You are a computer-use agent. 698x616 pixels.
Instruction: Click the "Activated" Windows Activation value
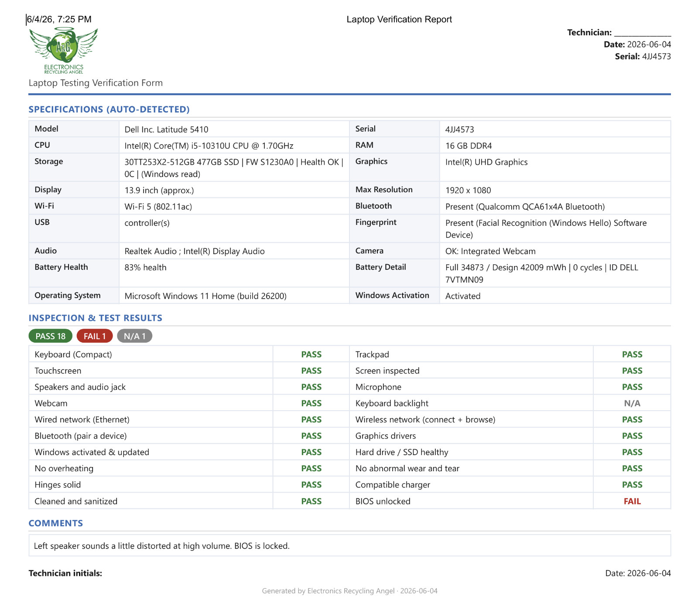(463, 296)
